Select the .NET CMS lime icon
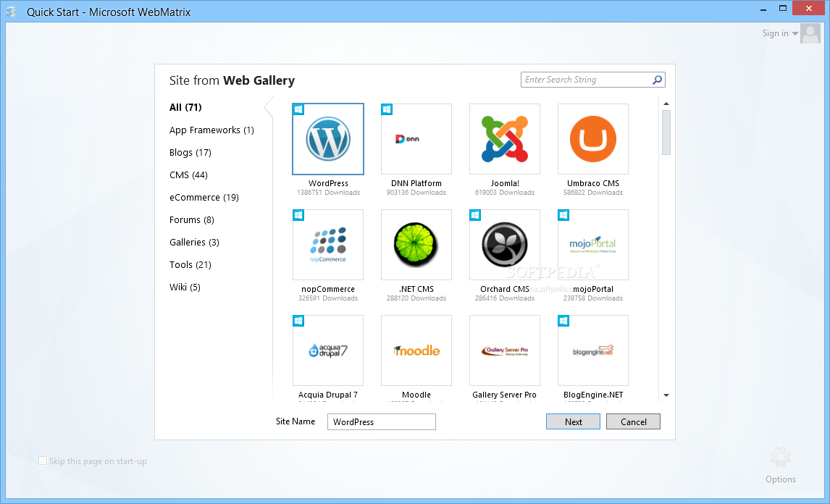 (x=416, y=245)
